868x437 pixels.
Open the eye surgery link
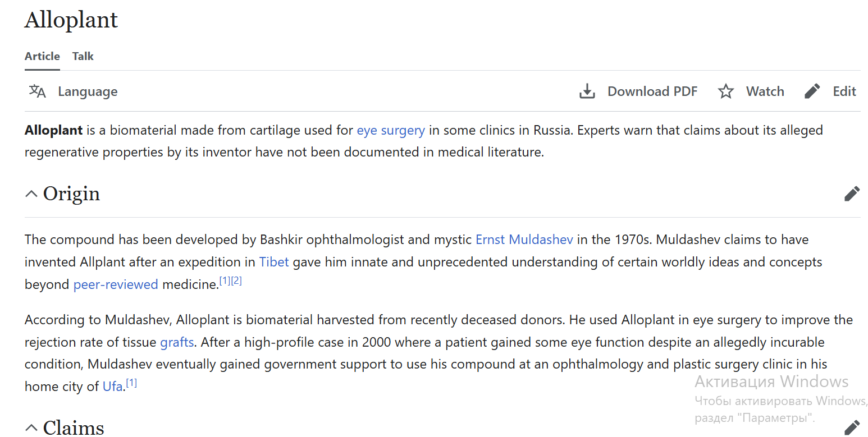[390, 130]
